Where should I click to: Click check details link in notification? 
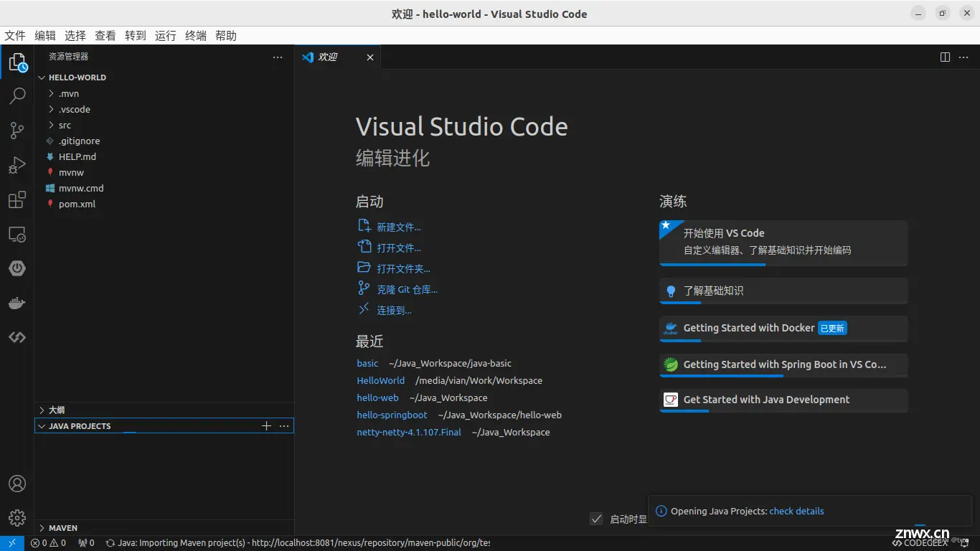796,512
